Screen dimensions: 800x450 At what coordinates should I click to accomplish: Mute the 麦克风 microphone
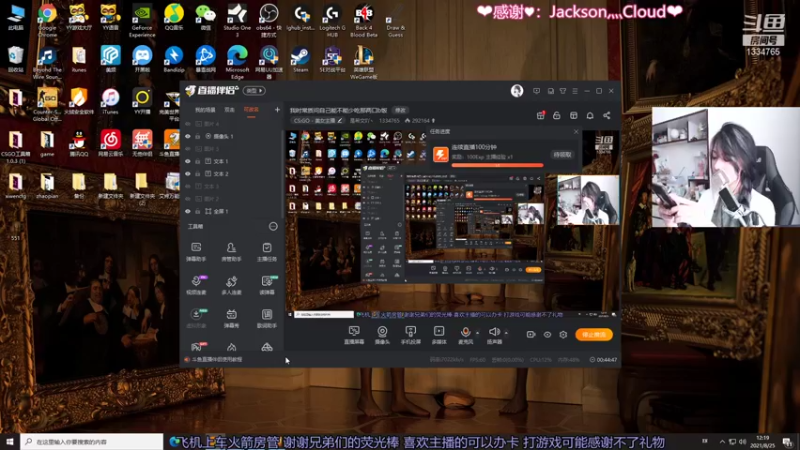point(465,335)
